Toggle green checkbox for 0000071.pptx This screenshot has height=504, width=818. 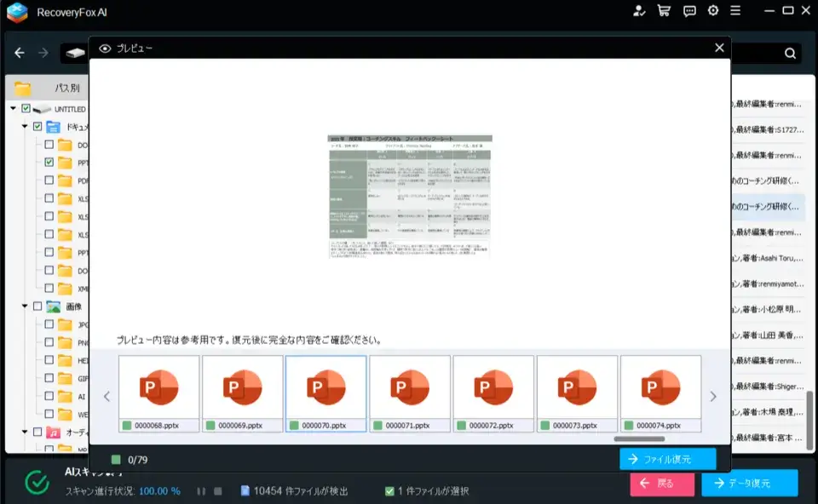tap(377, 426)
